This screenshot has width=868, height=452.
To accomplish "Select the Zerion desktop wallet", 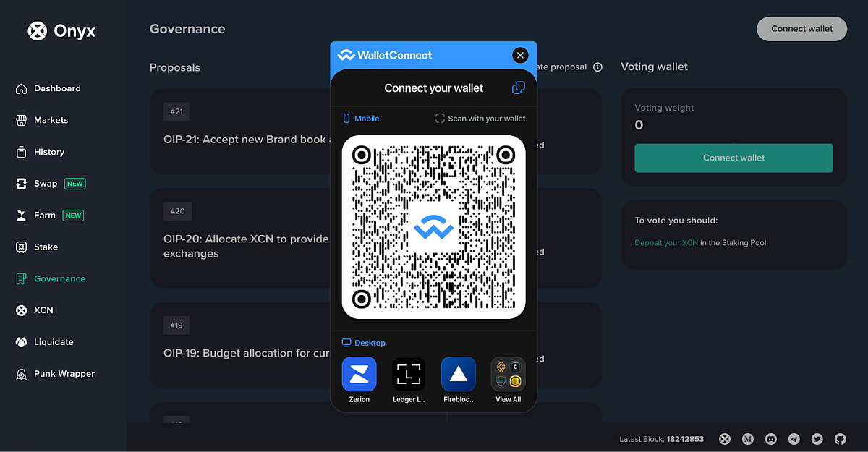I will point(359,374).
